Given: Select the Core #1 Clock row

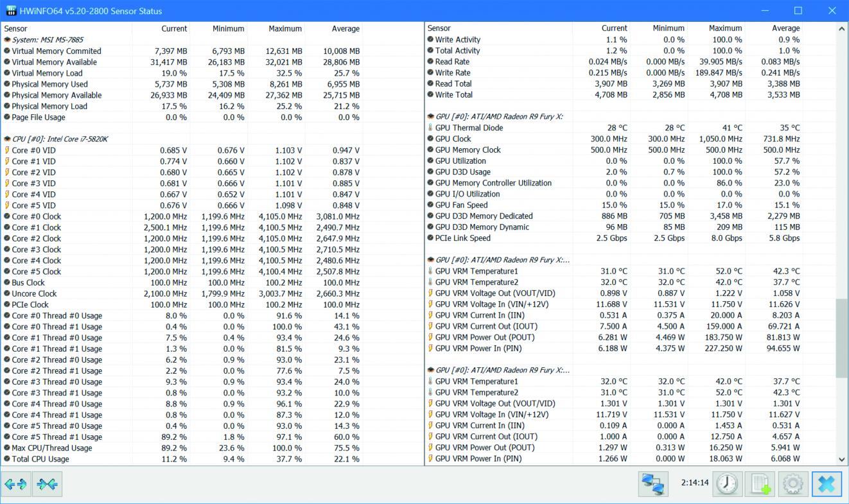Looking at the screenshot, I should click(x=181, y=227).
